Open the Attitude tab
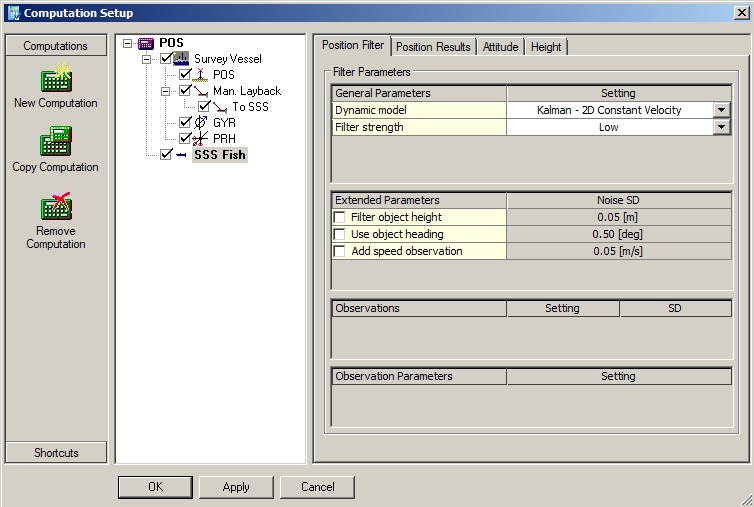 tap(500, 47)
